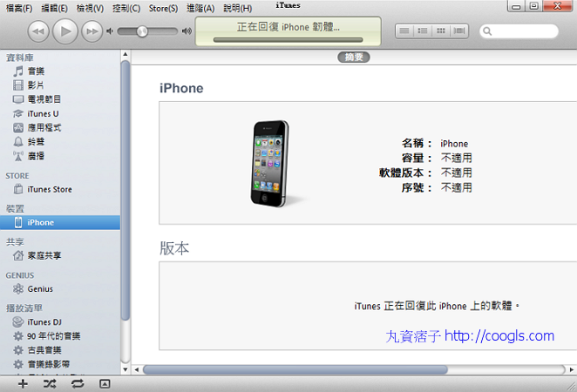Switch to Cover Flow view
The image size is (577, 392).
tap(458, 30)
